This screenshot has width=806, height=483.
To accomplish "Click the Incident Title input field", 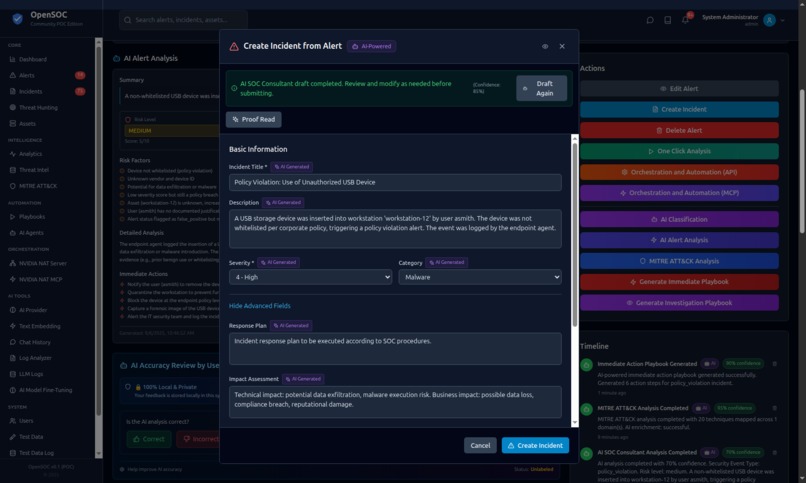I will point(395,182).
